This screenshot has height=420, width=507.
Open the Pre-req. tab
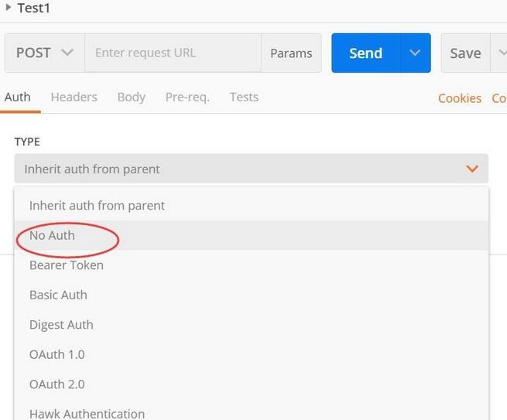pos(187,97)
